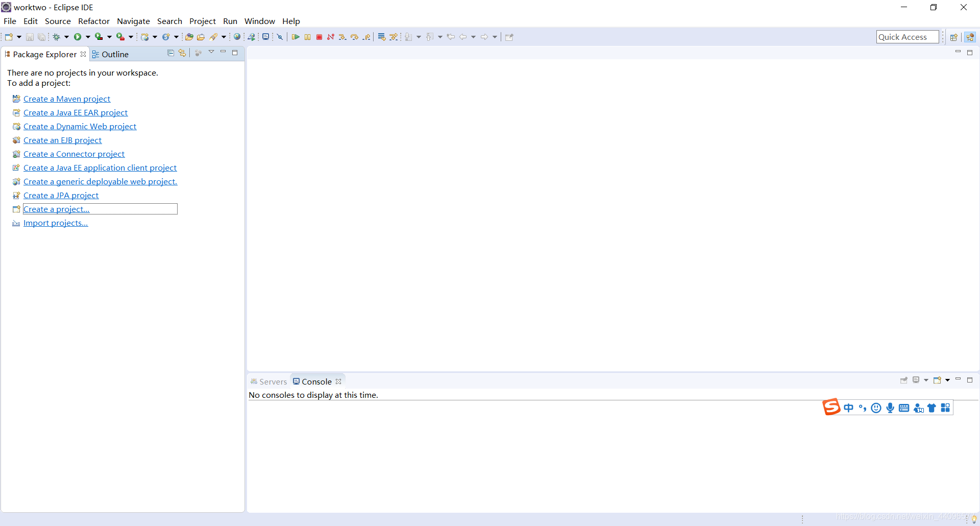The image size is (980, 526).
Task: Show tip of the day lightbulb
Action: point(974,519)
